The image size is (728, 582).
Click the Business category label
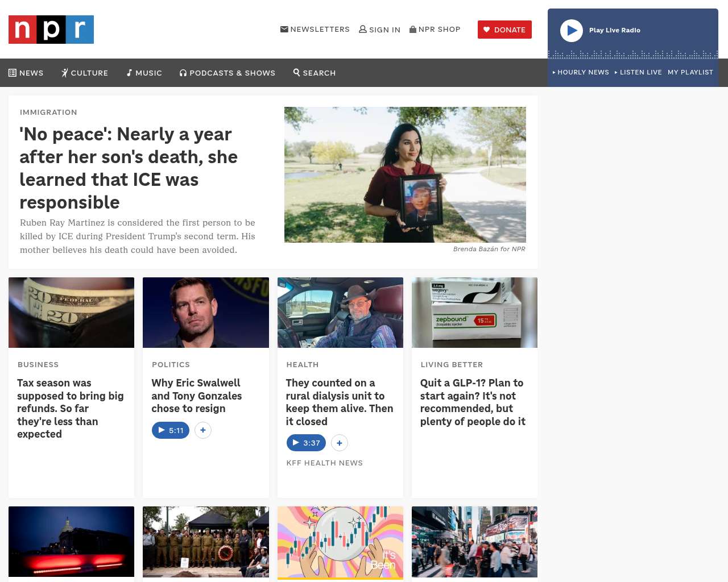pos(38,364)
